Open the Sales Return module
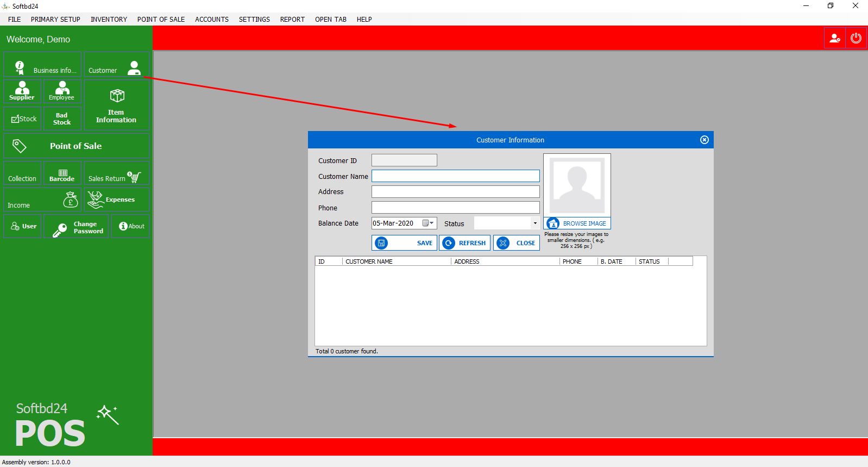 point(116,173)
